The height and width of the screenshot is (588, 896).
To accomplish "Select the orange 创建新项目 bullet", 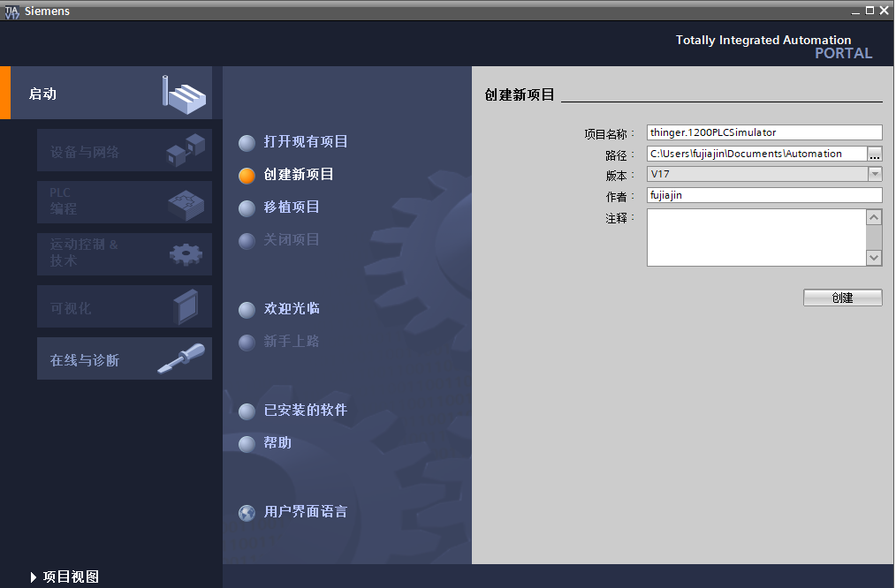I will [x=247, y=176].
